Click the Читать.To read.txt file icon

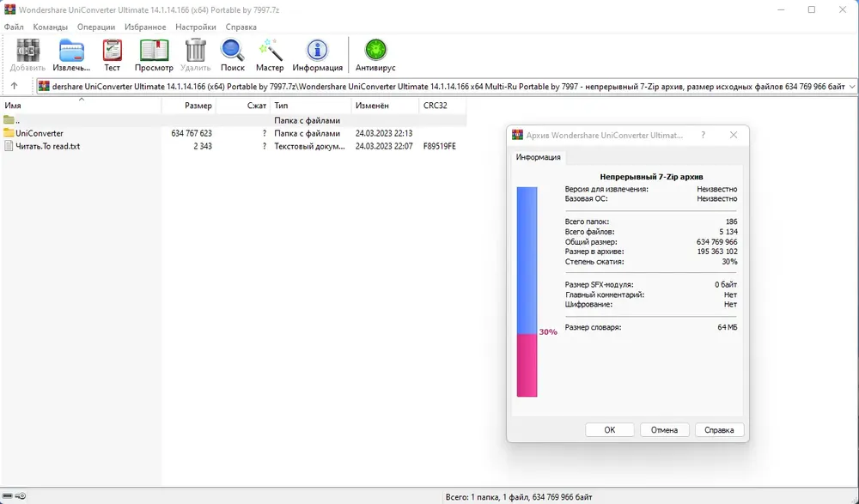[9, 146]
